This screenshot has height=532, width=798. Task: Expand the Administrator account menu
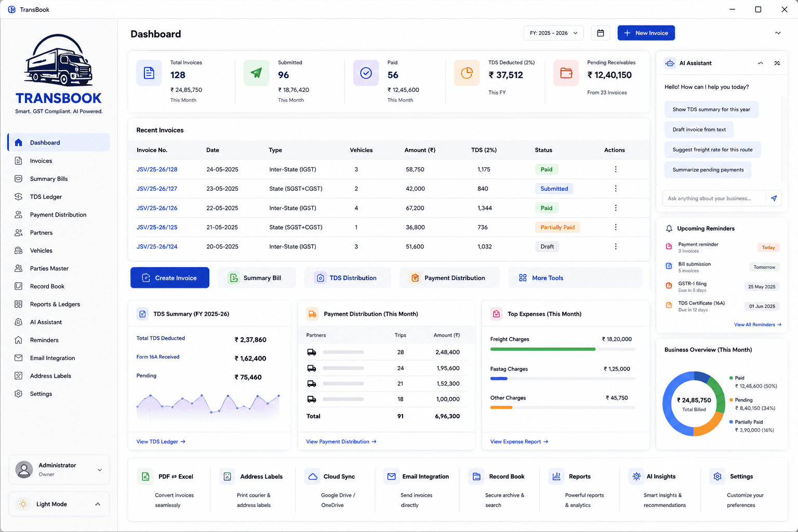(x=59, y=470)
